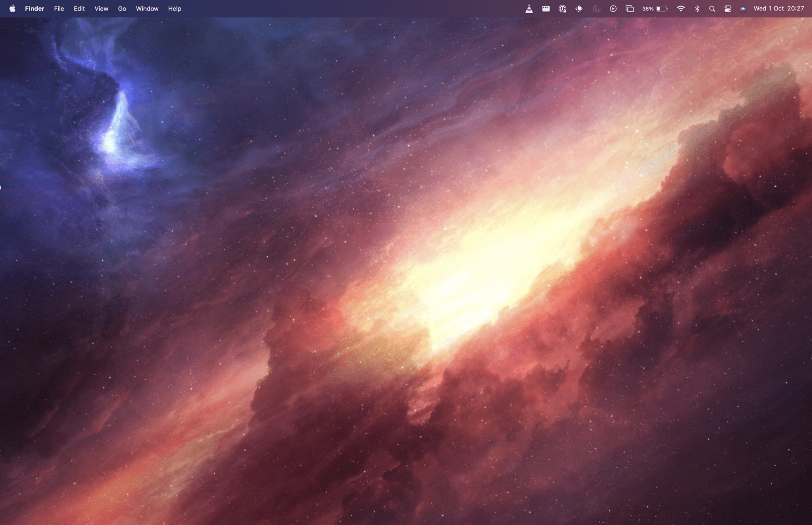Open the screen mirroring icon
The width and height of the screenshot is (812, 525).
630,9
